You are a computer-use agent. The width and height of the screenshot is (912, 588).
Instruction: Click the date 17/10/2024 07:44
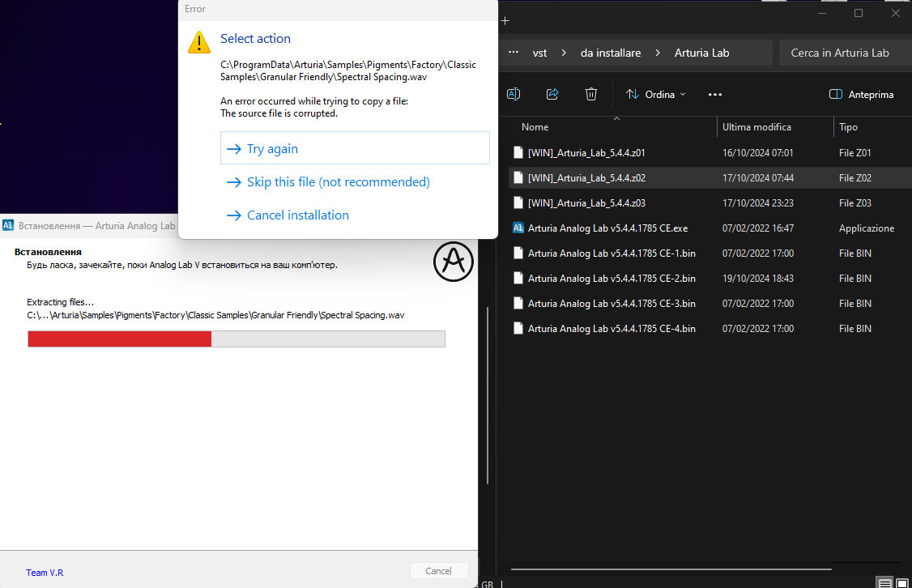click(758, 178)
